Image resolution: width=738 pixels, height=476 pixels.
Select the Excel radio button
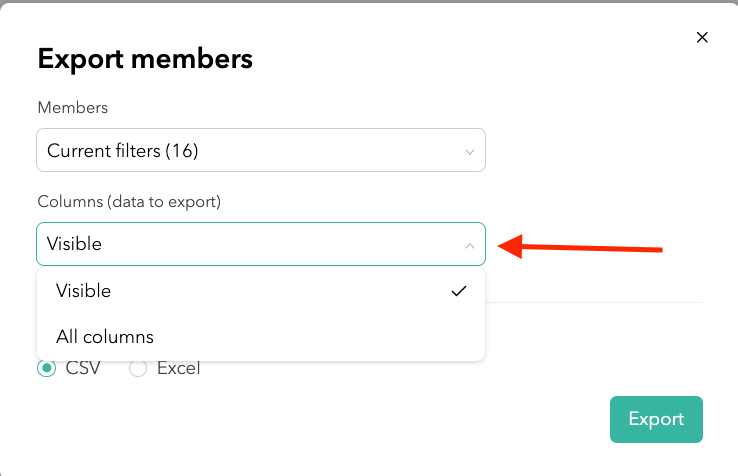(x=138, y=368)
